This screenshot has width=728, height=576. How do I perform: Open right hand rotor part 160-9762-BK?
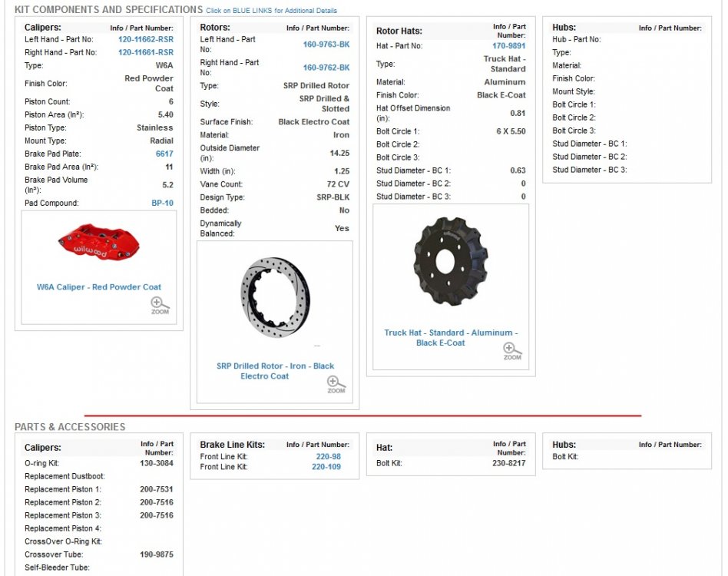[x=326, y=68]
